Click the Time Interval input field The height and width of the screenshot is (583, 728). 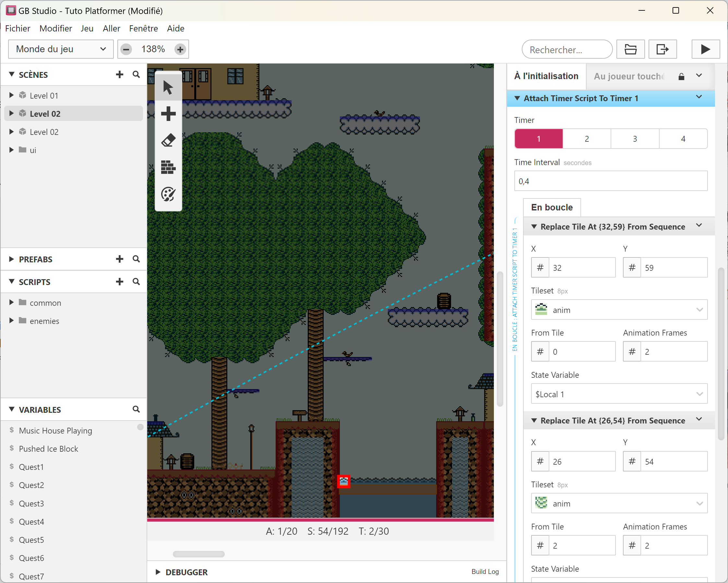coord(611,181)
